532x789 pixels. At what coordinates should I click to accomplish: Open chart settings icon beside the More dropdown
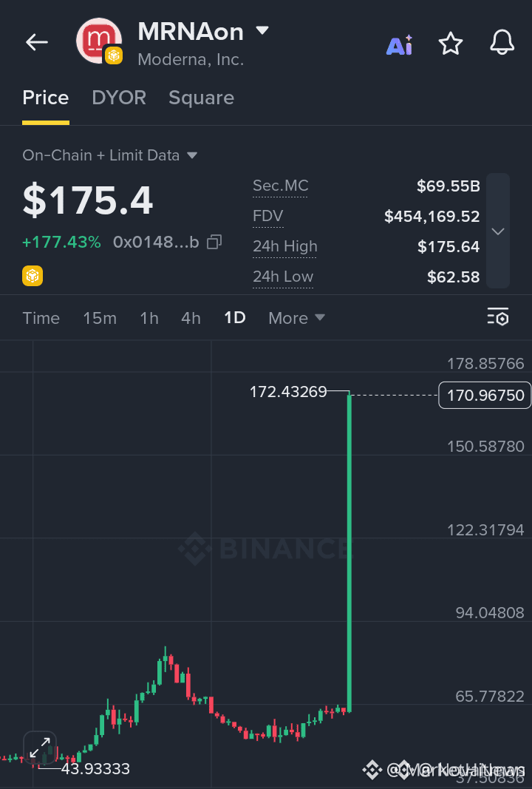point(498,317)
